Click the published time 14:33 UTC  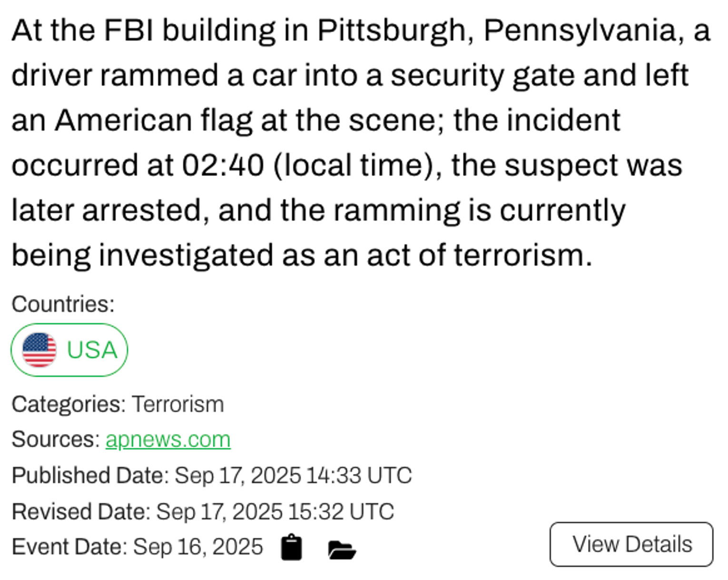click(x=359, y=475)
